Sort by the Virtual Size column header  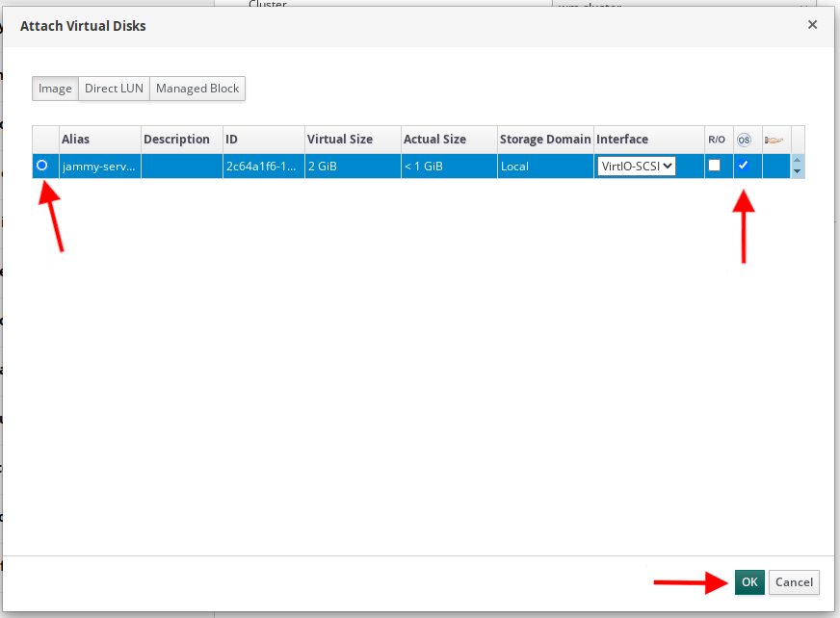tap(352, 140)
